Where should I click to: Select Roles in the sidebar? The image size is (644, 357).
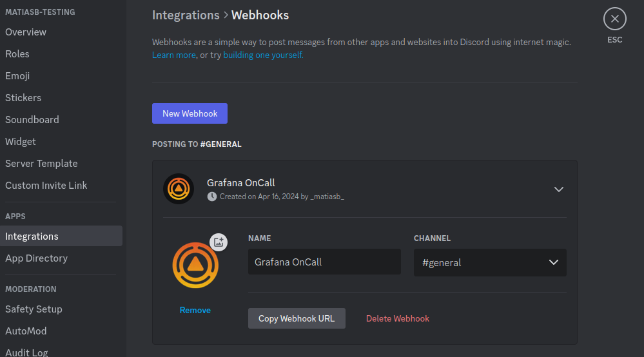click(17, 54)
